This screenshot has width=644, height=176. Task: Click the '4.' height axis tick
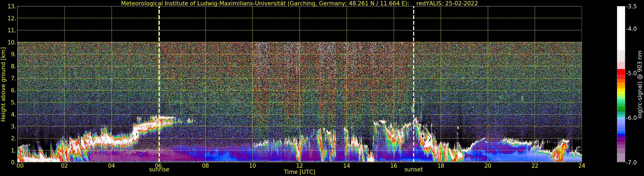click(13, 114)
